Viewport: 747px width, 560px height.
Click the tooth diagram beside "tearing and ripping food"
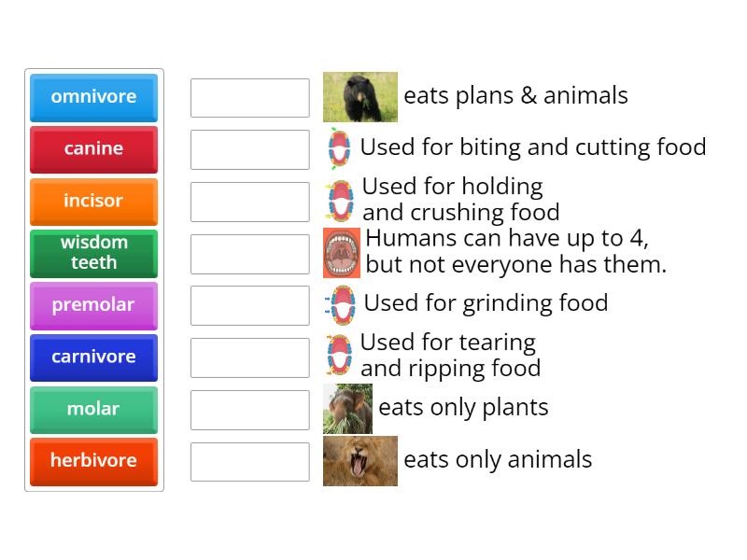[339, 356]
